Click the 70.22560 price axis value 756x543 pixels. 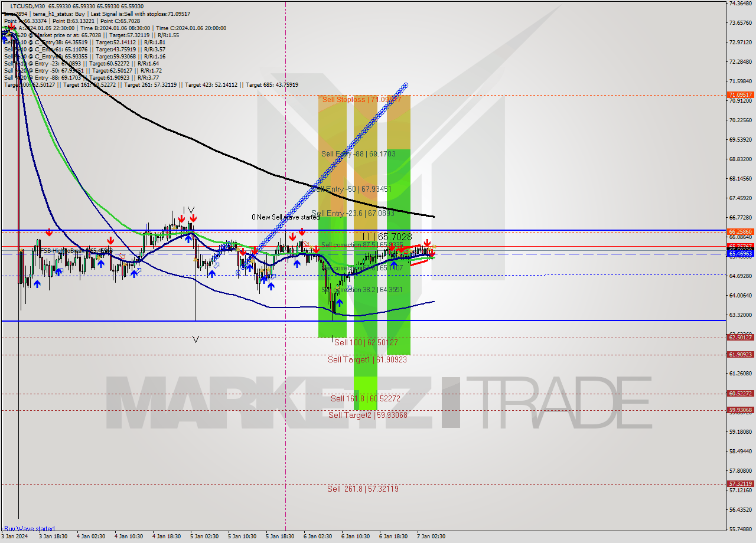[x=741, y=120]
